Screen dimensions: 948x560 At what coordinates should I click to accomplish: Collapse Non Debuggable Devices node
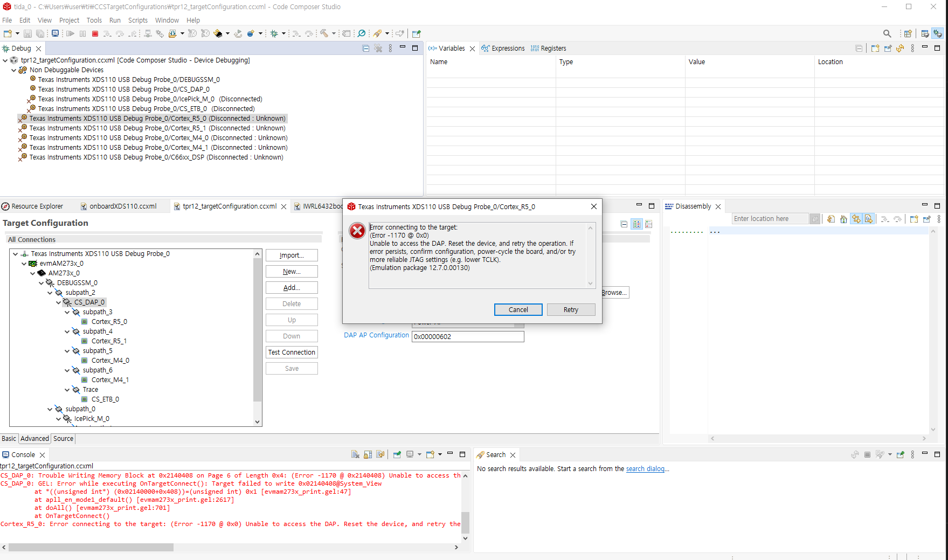pos(14,70)
